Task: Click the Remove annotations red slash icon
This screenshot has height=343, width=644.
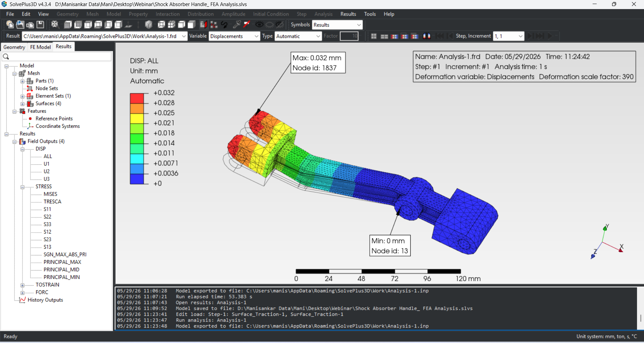Action: (247, 24)
